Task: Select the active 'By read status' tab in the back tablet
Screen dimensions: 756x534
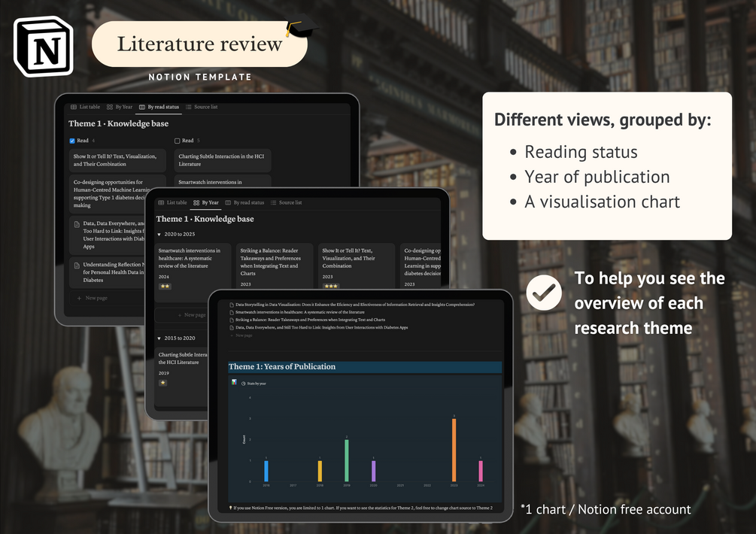Action: (159, 107)
